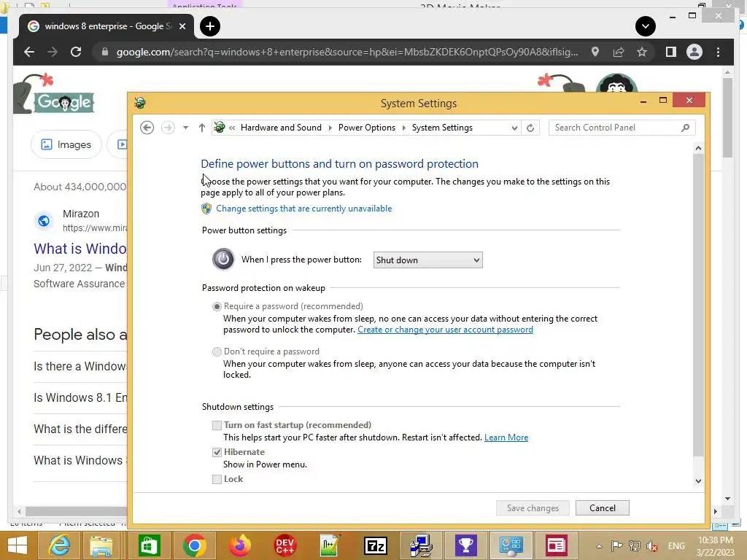747x560 pixels.
Task: Click the share page icon in Chrome
Action: click(x=619, y=52)
